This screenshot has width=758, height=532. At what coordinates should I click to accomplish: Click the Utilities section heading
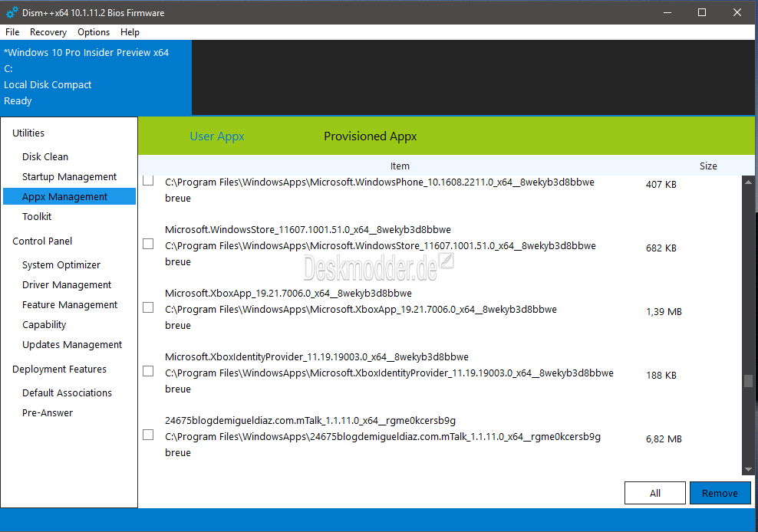coord(28,133)
